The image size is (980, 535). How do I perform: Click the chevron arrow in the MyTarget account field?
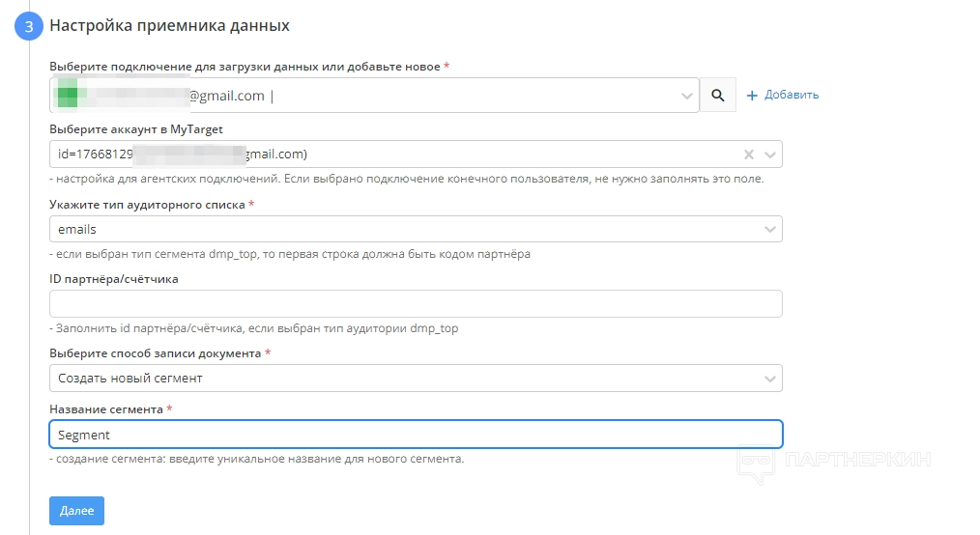[770, 155]
